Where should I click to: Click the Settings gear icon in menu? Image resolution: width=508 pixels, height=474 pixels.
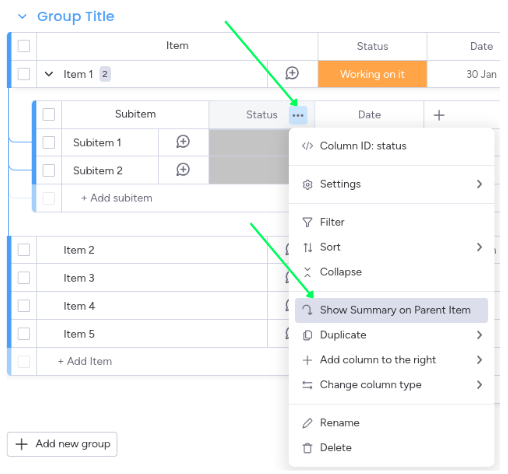click(307, 184)
